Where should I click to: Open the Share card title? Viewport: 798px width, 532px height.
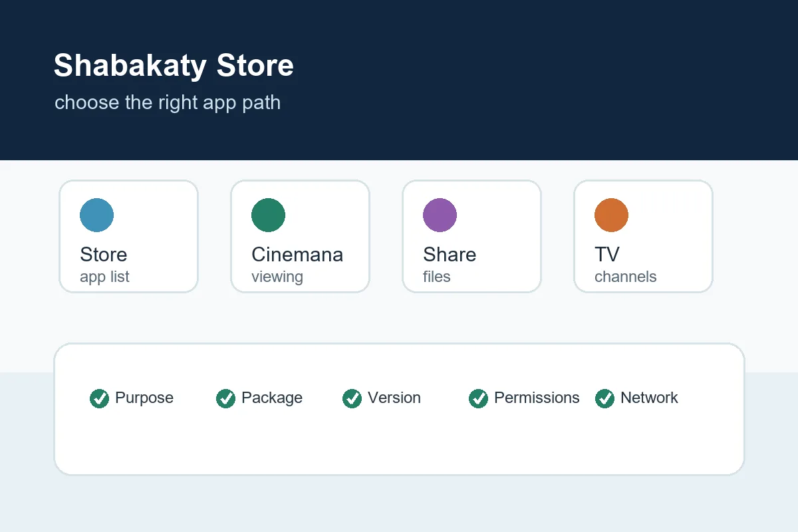click(x=450, y=255)
